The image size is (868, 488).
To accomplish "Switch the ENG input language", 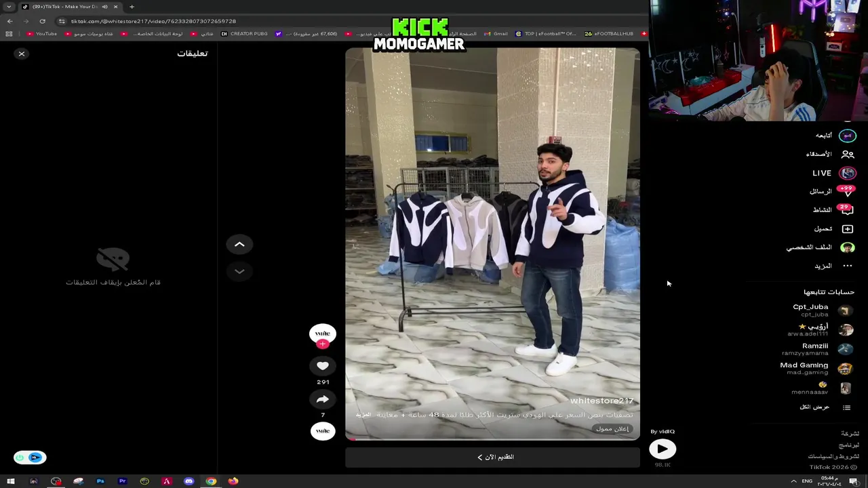I will pyautogui.click(x=807, y=481).
